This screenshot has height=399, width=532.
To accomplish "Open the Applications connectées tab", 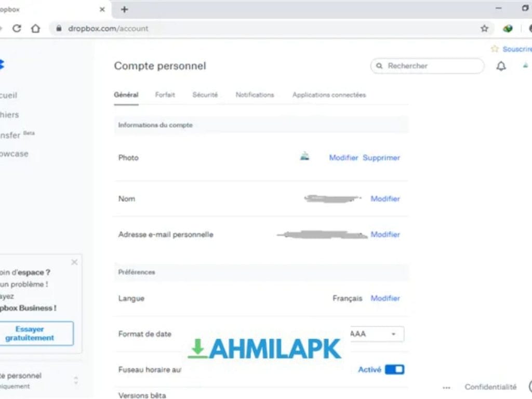I will (x=329, y=95).
